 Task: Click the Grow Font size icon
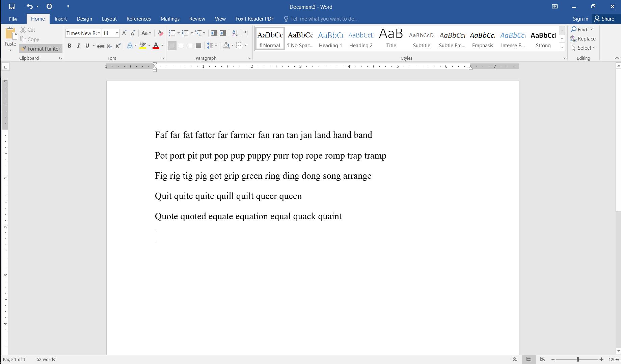(x=124, y=33)
